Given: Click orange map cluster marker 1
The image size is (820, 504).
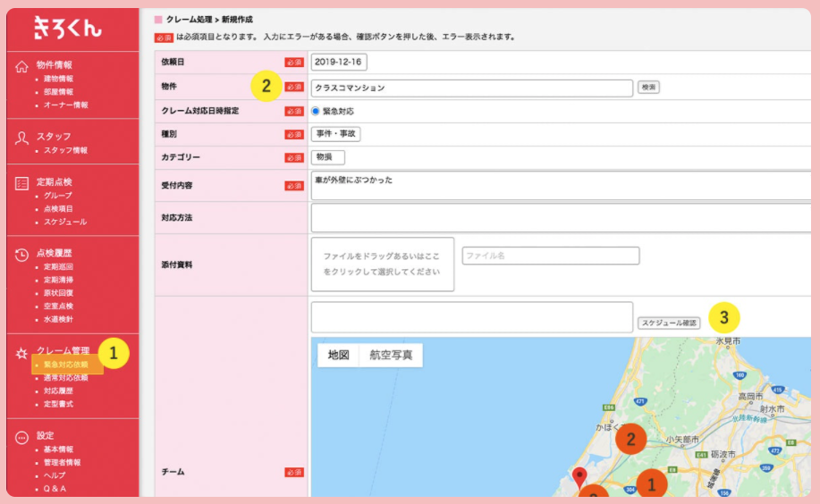Looking at the screenshot, I should point(651,483).
